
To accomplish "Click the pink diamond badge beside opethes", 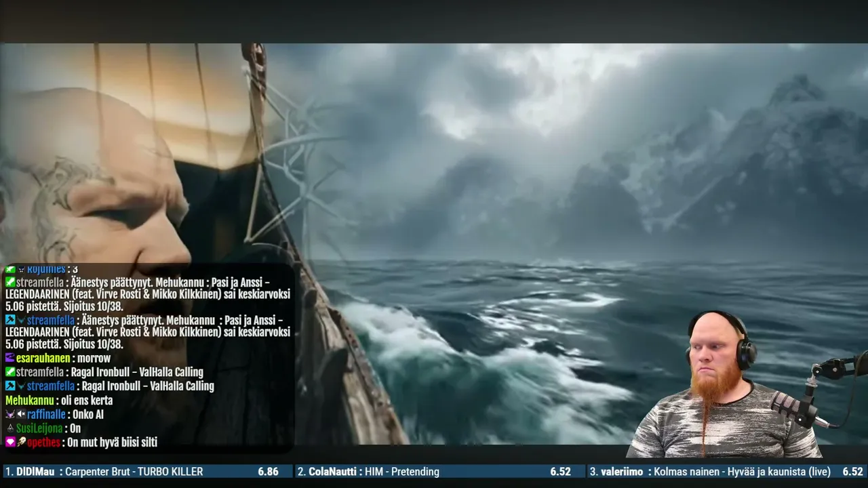I will click(x=9, y=442).
